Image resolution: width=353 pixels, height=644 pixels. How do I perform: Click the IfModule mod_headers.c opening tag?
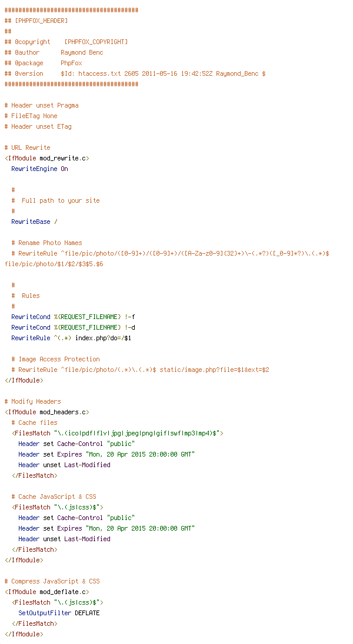(47, 412)
